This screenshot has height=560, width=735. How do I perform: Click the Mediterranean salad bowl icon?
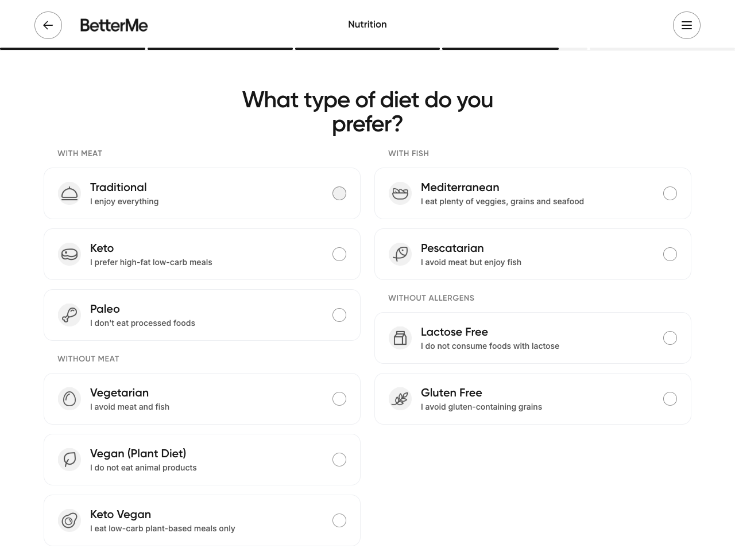tap(400, 194)
